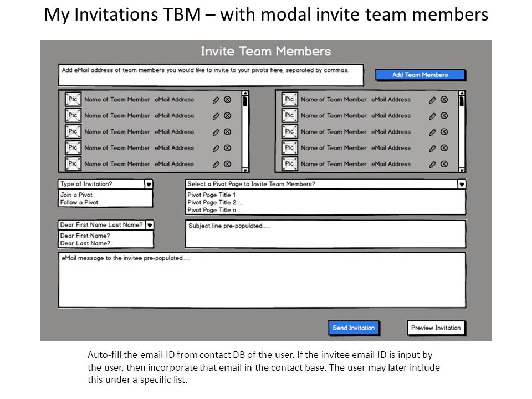Click the right list scrollbar thumb
Image resolution: width=532 pixels, height=399 pixels.
coord(462,101)
